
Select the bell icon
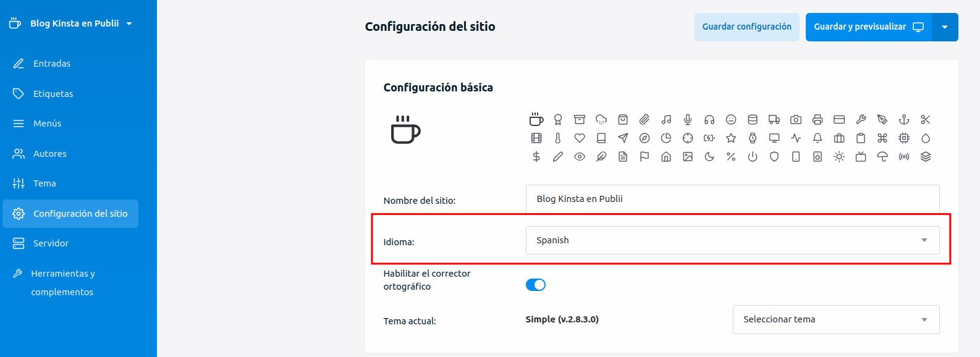tap(817, 138)
